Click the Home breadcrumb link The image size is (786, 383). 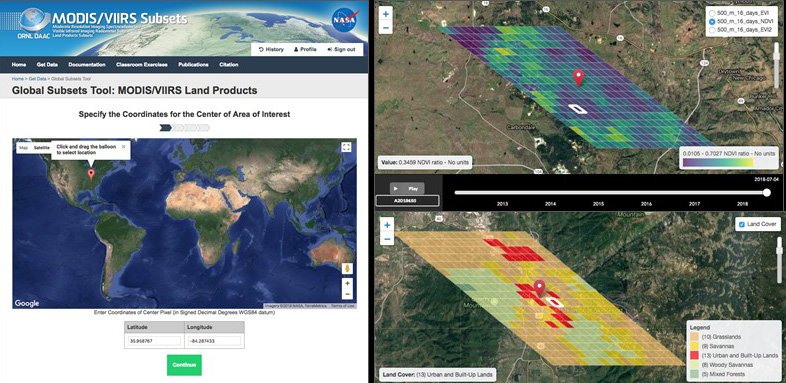(x=18, y=79)
